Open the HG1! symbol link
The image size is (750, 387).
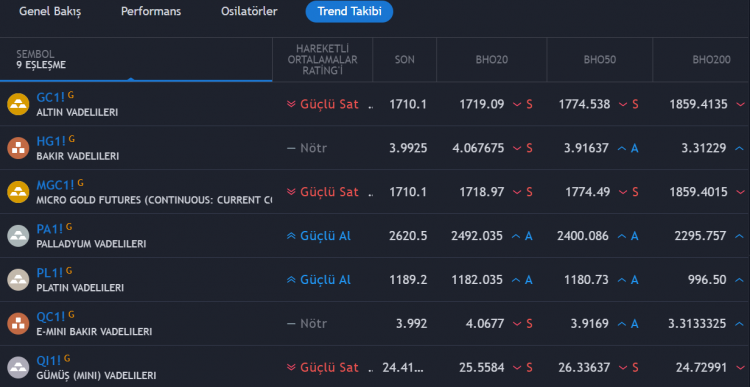point(50,141)
